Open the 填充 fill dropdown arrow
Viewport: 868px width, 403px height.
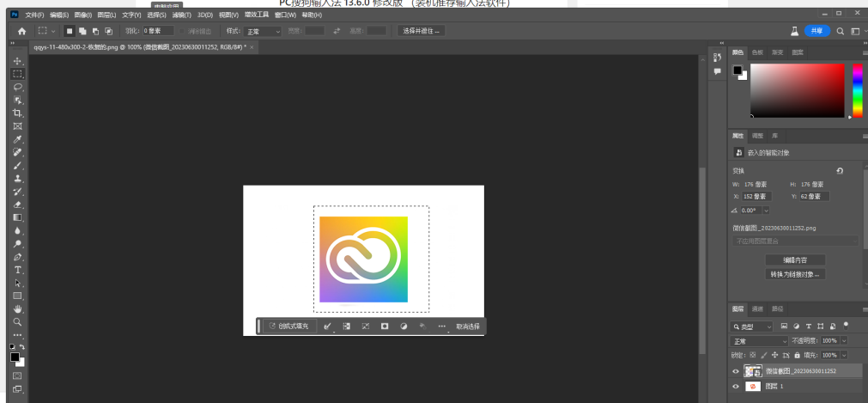844,355
